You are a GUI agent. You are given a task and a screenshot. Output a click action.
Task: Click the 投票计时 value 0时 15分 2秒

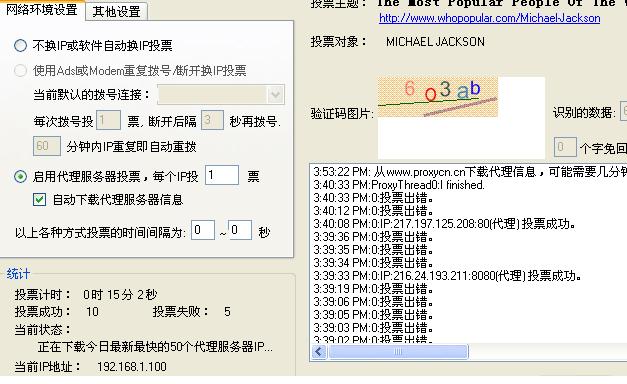click(x=120, y=295)
